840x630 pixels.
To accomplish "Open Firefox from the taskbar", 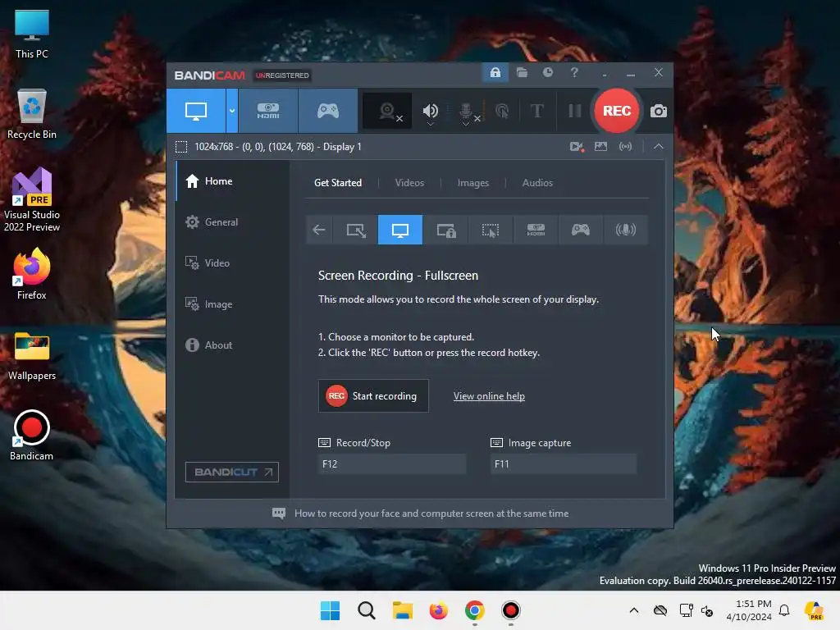I will click(x=438, y=610).
